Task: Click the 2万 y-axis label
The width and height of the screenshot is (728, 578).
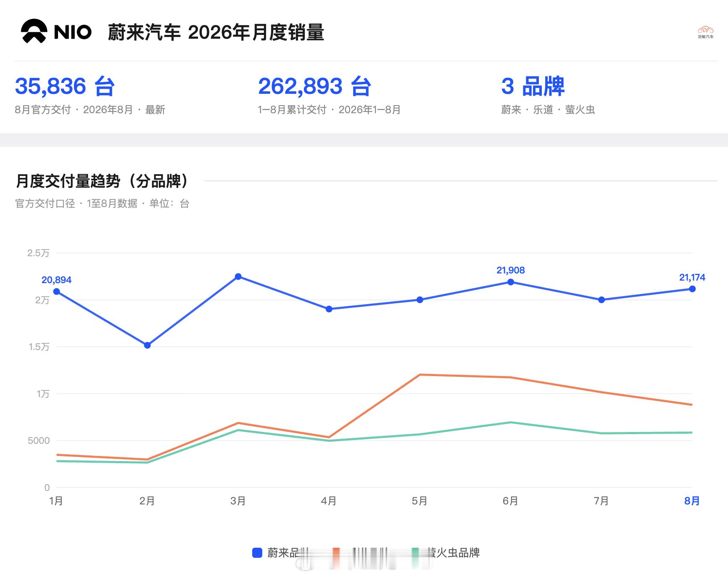Action: coord(42,300)
